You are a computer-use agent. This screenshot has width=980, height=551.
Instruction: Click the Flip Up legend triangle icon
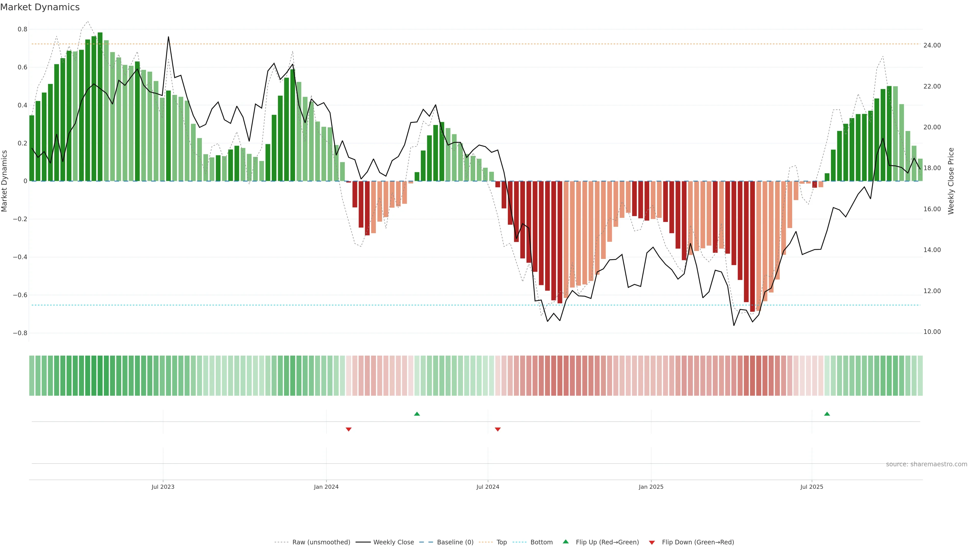point(565,542)
